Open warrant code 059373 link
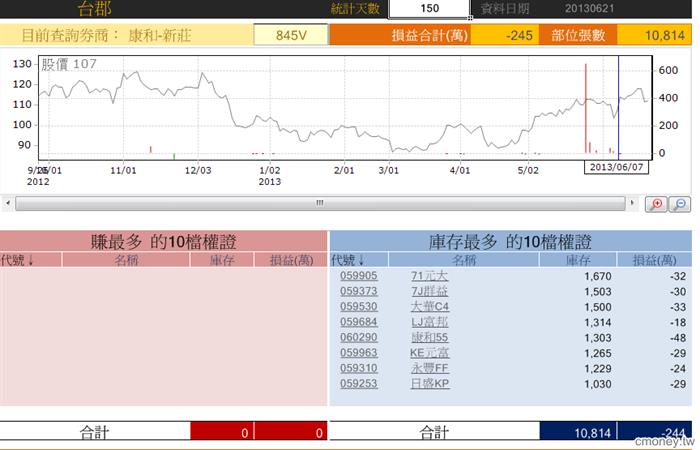Image resolution: width=700 pixels, height=450 pixels. 358,291
